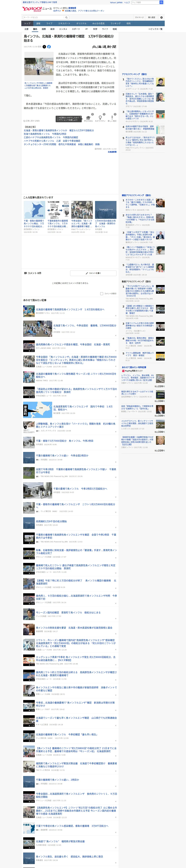Click the comment speech bubble icon
The image size is (186, 868).
coord(25,273)
